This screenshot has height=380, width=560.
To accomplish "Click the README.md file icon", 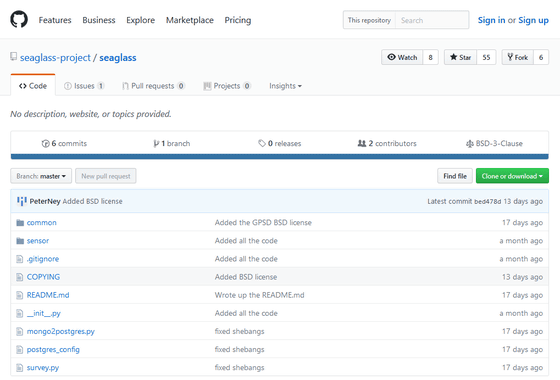I will pos(20,295).
